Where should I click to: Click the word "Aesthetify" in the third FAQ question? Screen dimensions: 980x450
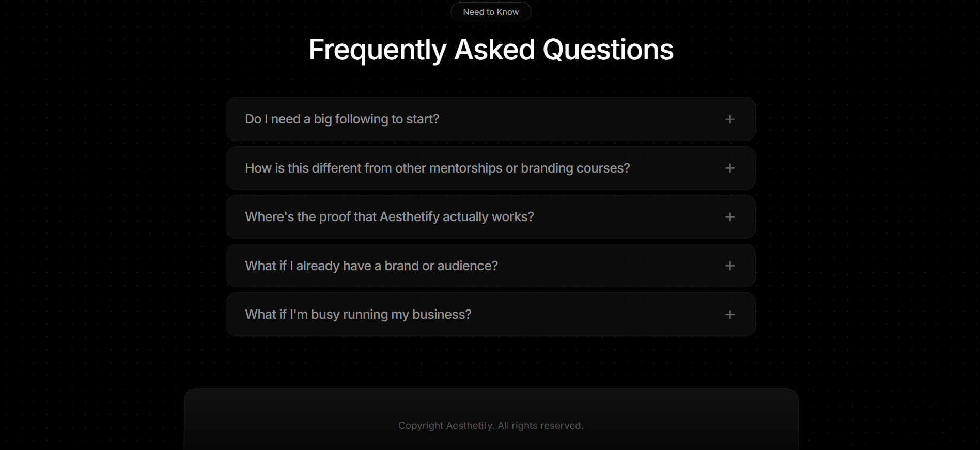tap(410, 217)
